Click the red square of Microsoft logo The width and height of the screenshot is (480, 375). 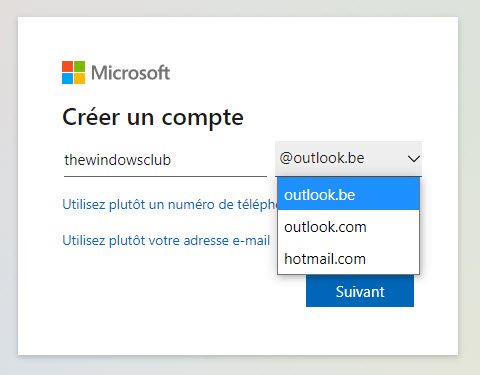tap(67, 66)
